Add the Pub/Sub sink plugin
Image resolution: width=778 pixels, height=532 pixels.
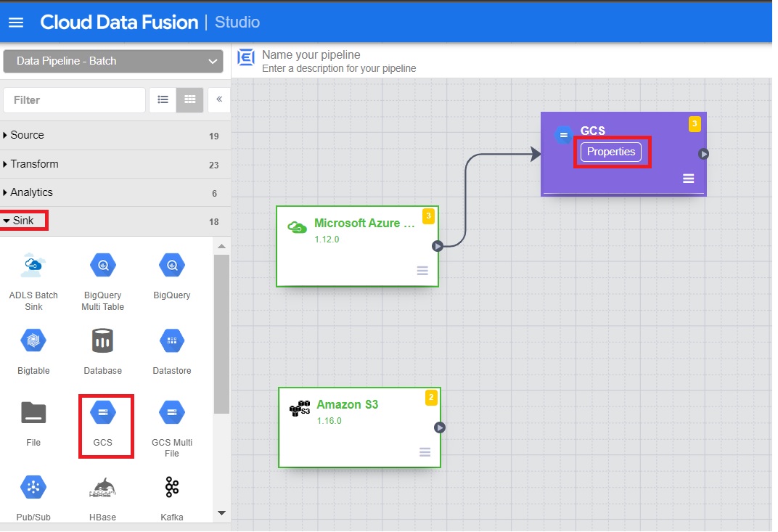pyautogui.click(x=33, y=486)
